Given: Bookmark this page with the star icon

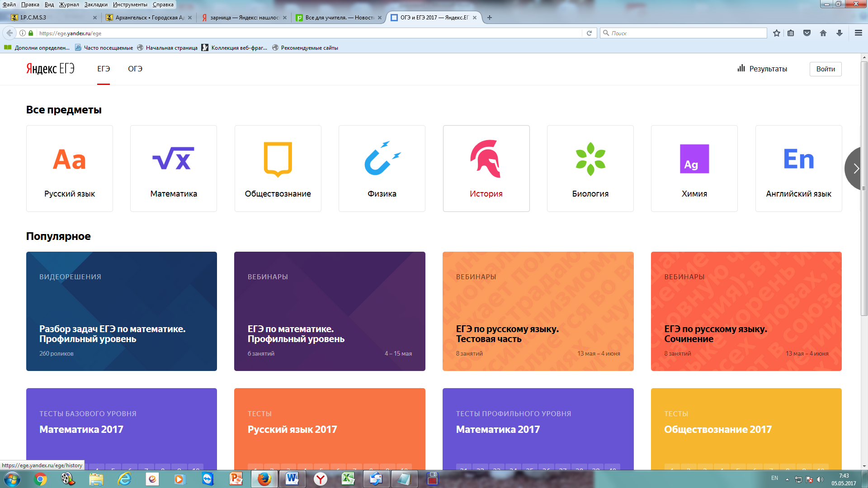Looking at the screenshot, I should (777, 33).
